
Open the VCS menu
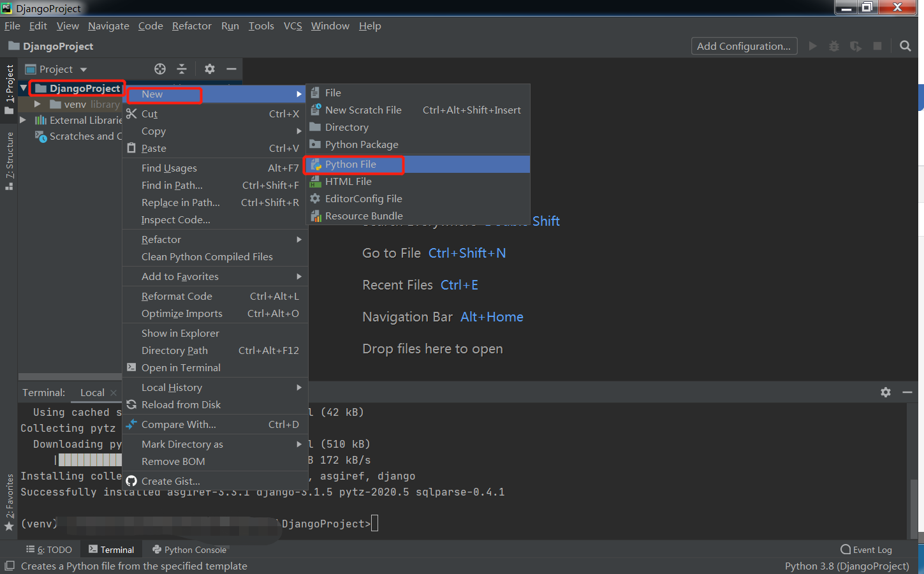coord(293,26)
